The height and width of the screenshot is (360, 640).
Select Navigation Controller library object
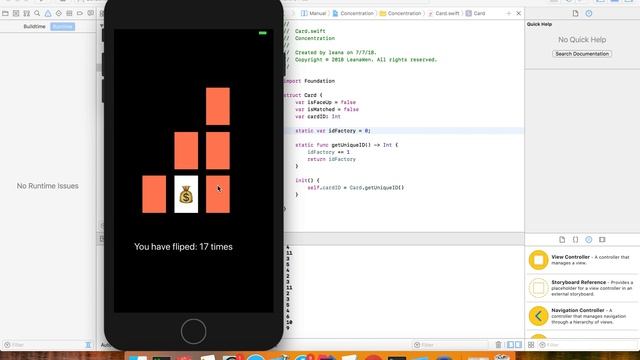click(582, 316)
